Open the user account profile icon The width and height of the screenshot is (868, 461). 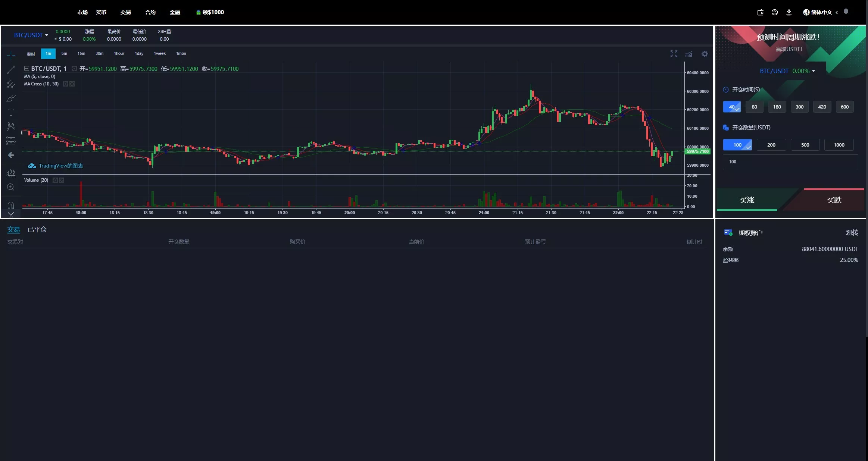click(x=775, y=12)
